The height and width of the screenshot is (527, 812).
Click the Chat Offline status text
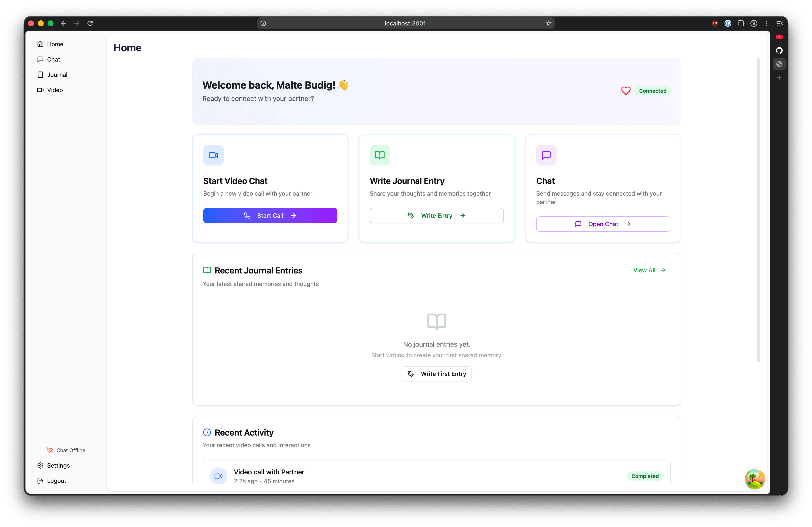coord(71,450)
